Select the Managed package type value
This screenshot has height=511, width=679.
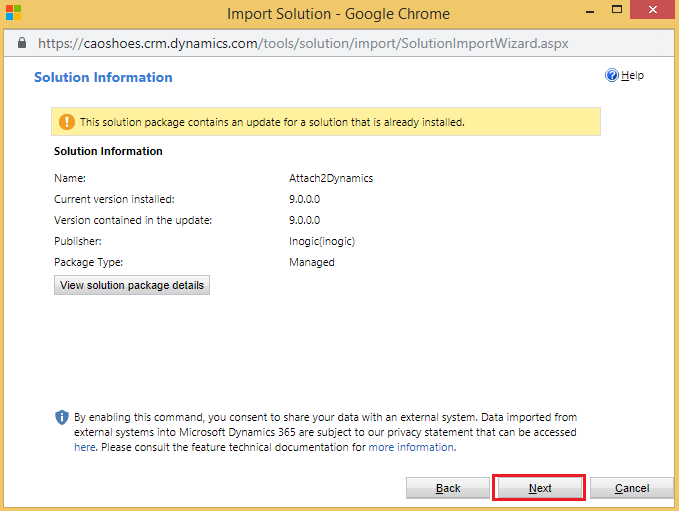tap(312, 262)
